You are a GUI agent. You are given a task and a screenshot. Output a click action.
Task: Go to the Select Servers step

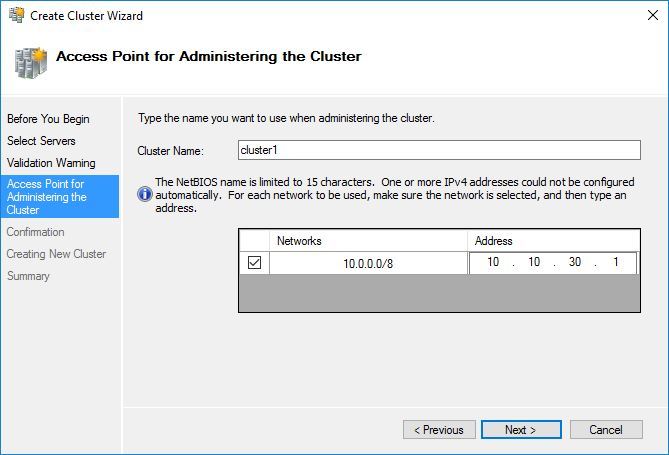41,141
